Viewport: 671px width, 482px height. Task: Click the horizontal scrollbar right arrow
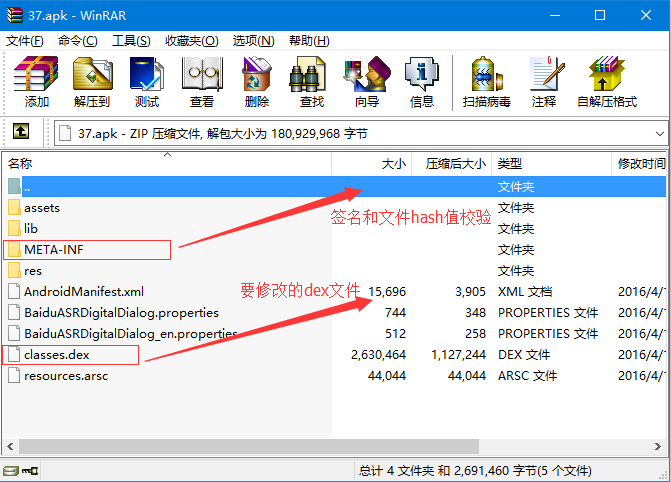(x=658, y=446)
